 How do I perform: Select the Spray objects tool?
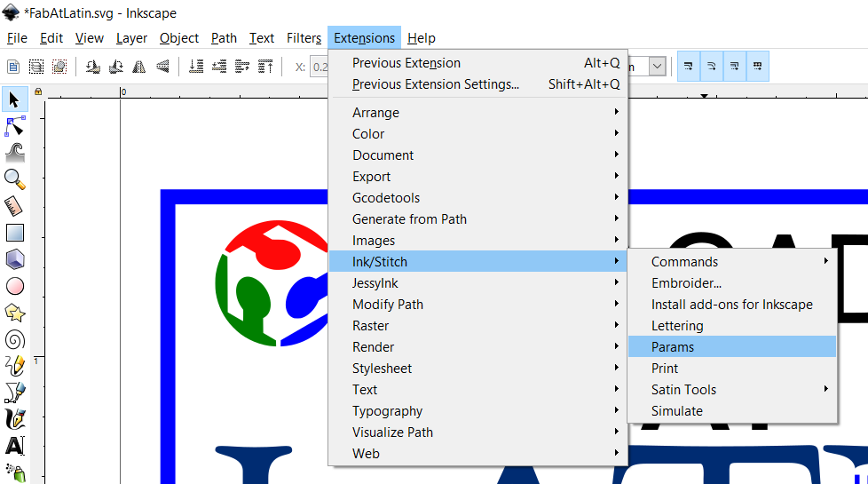14,472
